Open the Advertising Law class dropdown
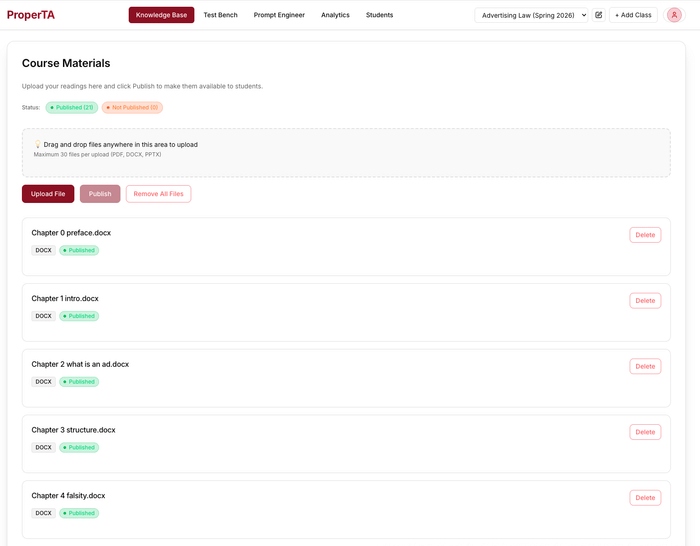This screenshot has height=546, width=700. 531,15
